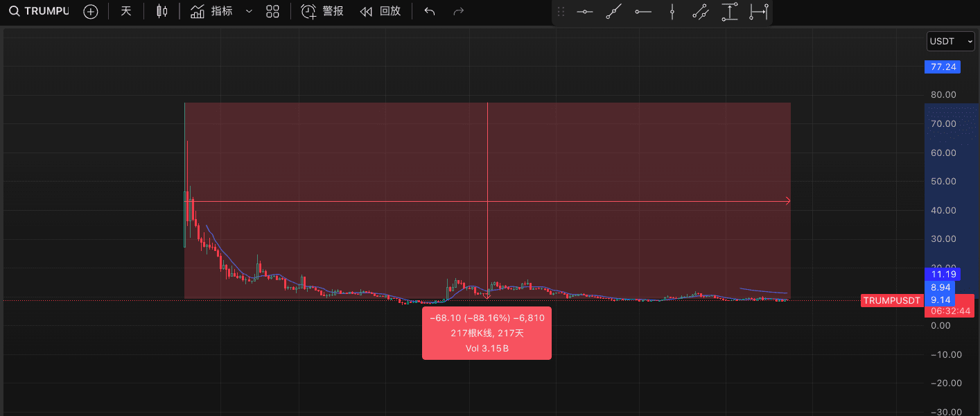Click the 11.19 price label

[x=943, y=275]
